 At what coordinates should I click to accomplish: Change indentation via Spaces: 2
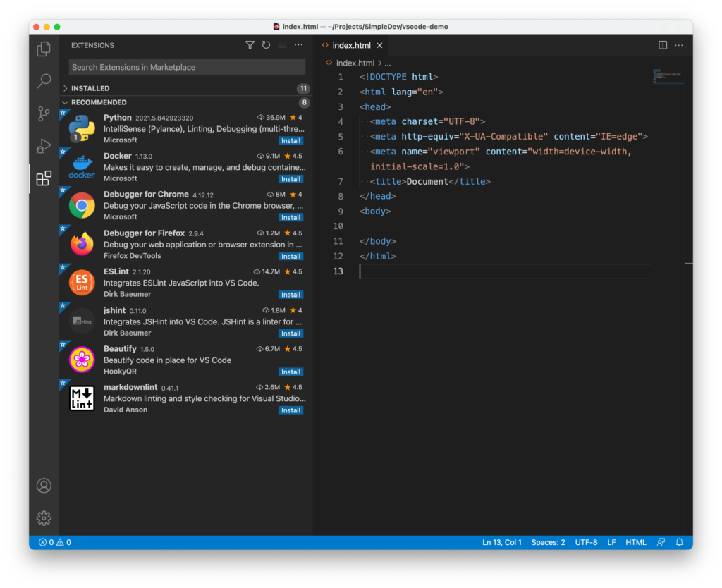tap(548, 542)
